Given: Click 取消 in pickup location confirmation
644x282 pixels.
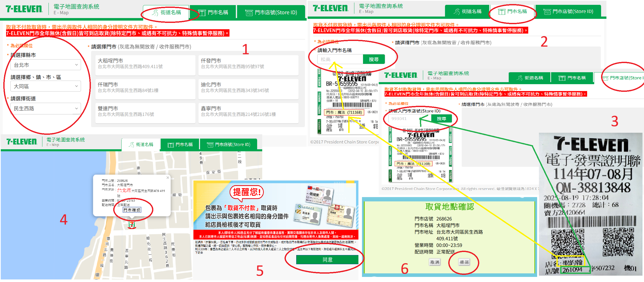Looking at the screenshot, I should coord(435,262).
